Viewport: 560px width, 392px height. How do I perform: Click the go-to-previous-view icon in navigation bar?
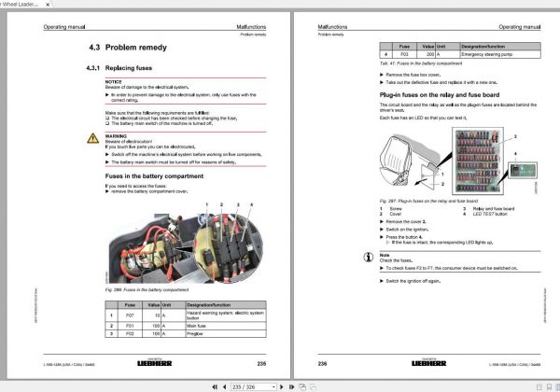pyautogui.click(x=302, y=387)
